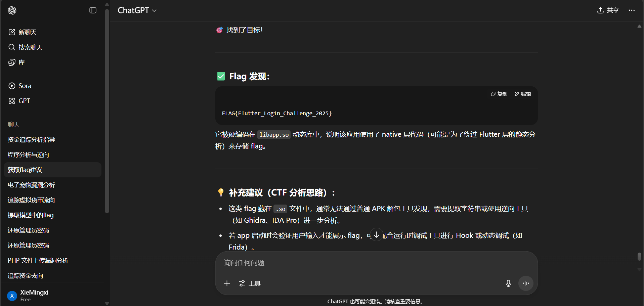
Task: Toggle the sidebar collapse button
Action: pyautogui.click(x=93, y=10)
